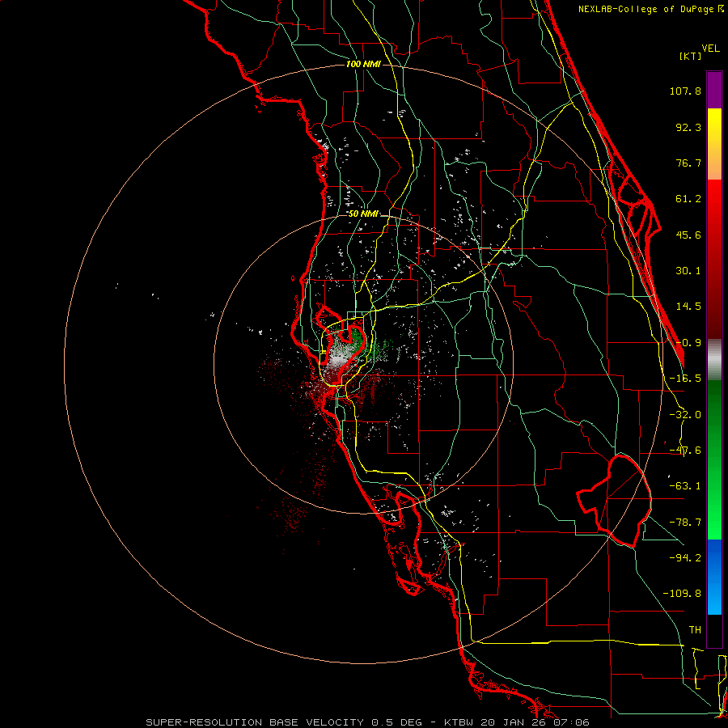Screen dimensions: 728x728
Task: Click the 50 NMI range ring label
Action: pos(363,214)
